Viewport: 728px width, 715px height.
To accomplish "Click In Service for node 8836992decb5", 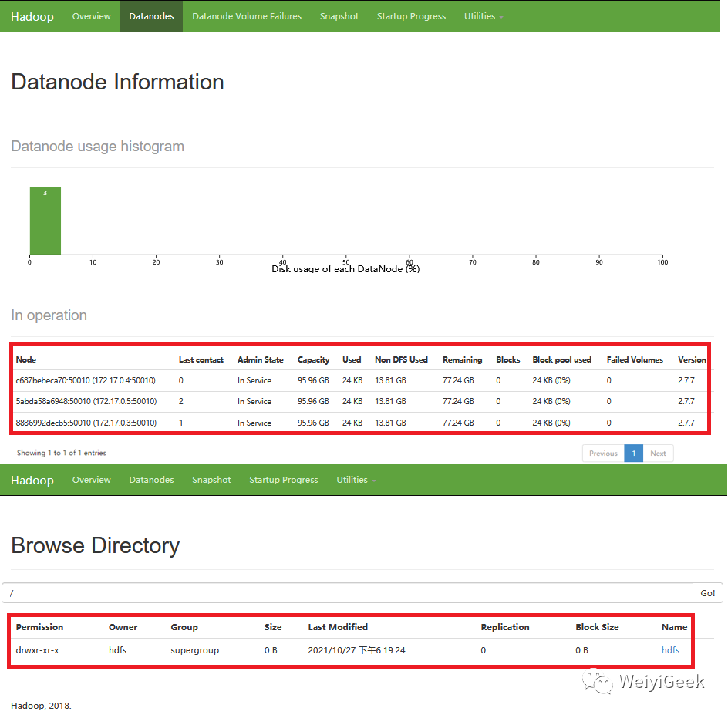I will pos(254,423).
